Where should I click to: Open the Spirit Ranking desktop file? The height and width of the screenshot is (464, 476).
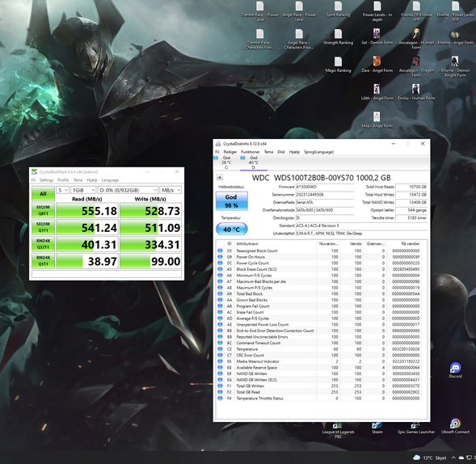click(x=338, y=9)
